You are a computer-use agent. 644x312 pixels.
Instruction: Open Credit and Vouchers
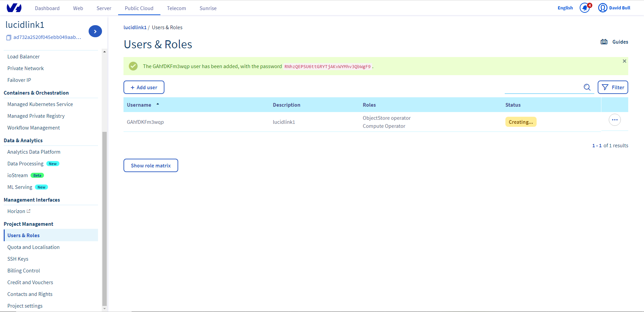coord(30,282)
